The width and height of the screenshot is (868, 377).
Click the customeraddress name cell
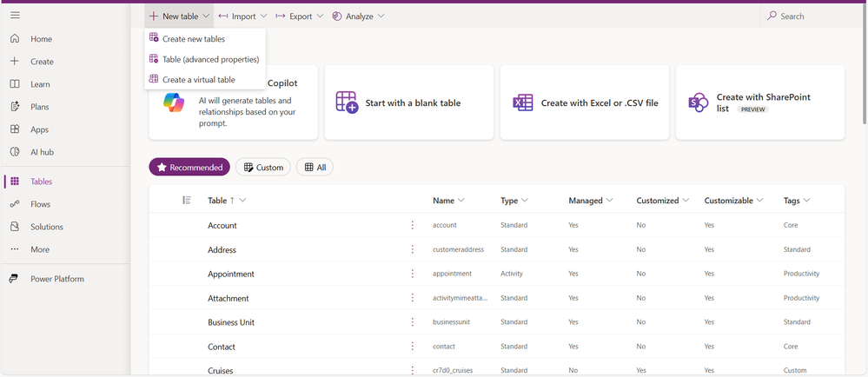tap(458, 249)
